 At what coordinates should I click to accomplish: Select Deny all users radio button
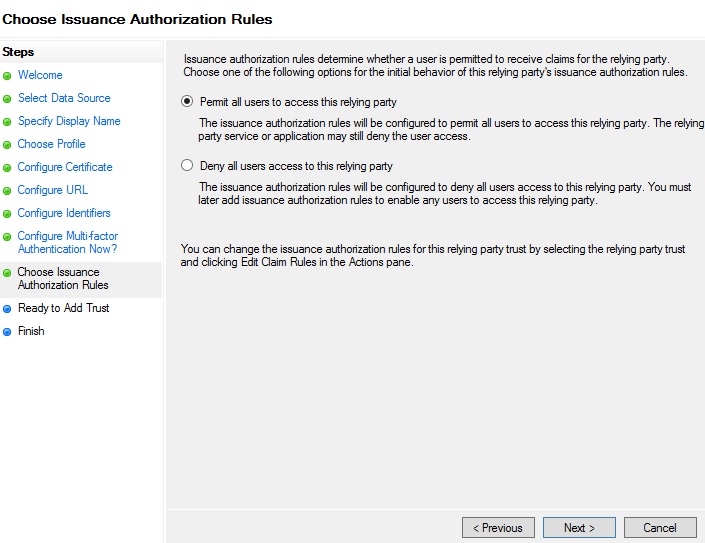(187, 166)
